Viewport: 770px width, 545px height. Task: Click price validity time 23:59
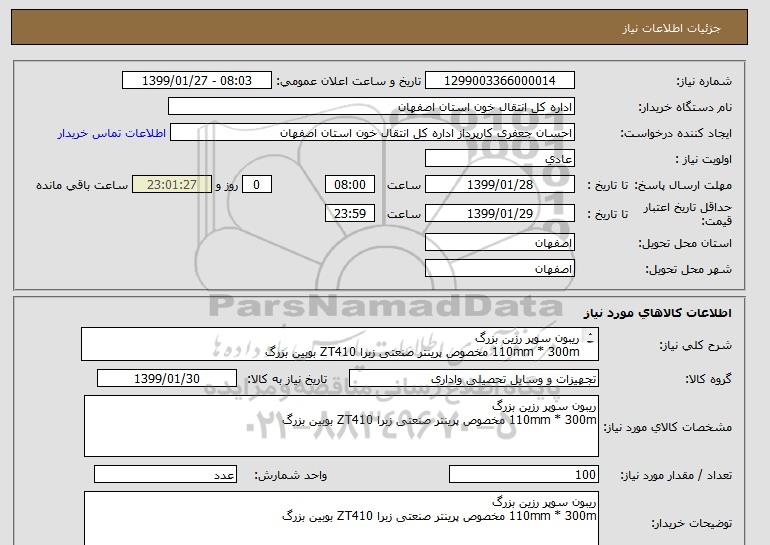(350, 214)
